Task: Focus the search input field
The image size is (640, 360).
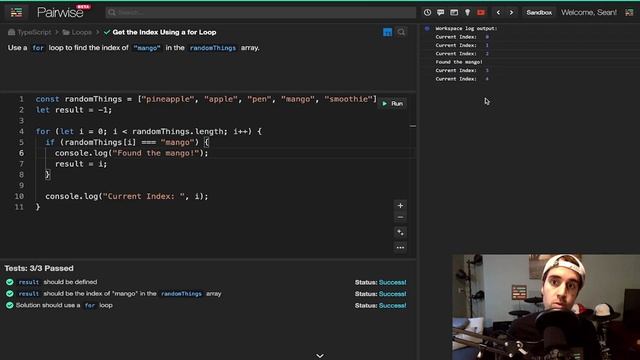Action: (x=260, y=13)
